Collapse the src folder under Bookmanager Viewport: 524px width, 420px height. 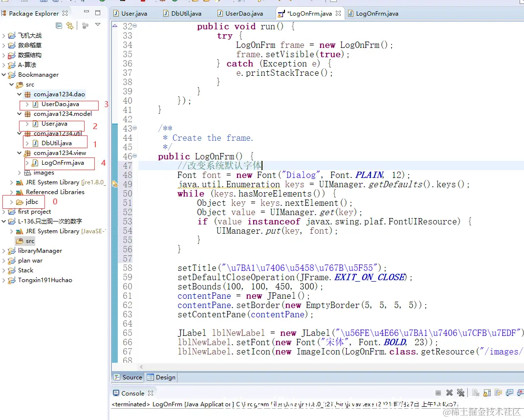point(12,84)
